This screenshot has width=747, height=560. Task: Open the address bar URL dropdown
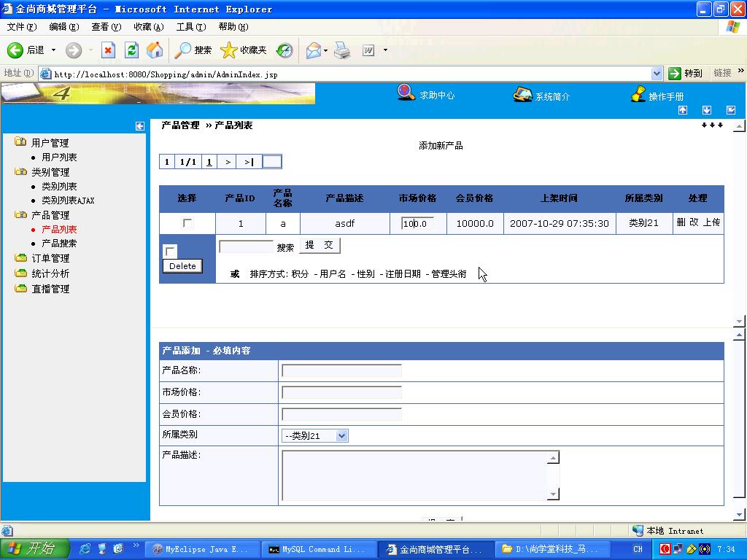coord(657,74)
